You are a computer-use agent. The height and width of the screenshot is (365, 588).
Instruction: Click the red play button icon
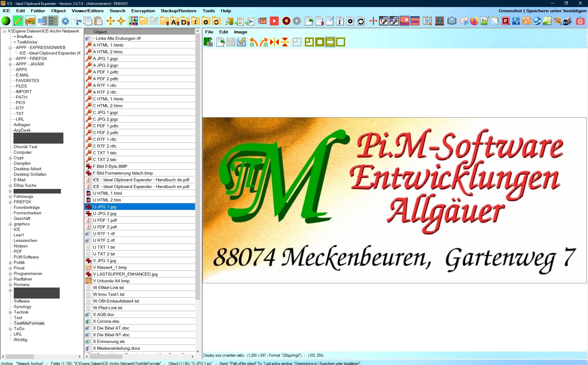click(274, 21)
